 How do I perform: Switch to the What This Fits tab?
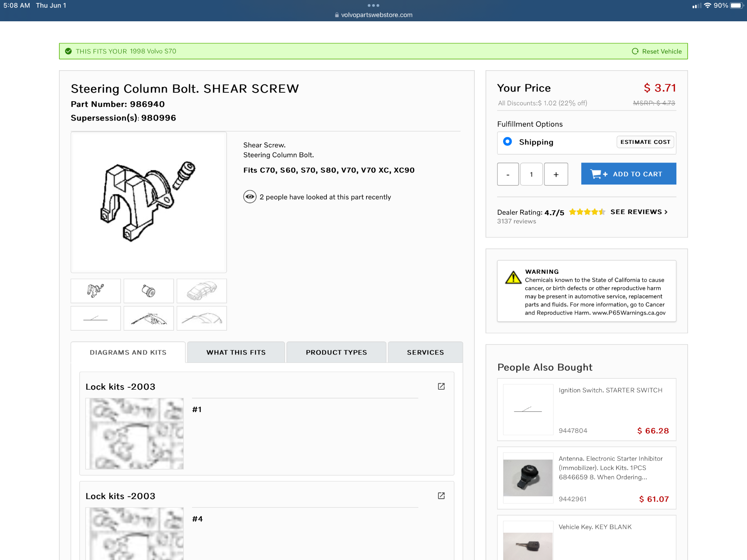coord(236,352)
